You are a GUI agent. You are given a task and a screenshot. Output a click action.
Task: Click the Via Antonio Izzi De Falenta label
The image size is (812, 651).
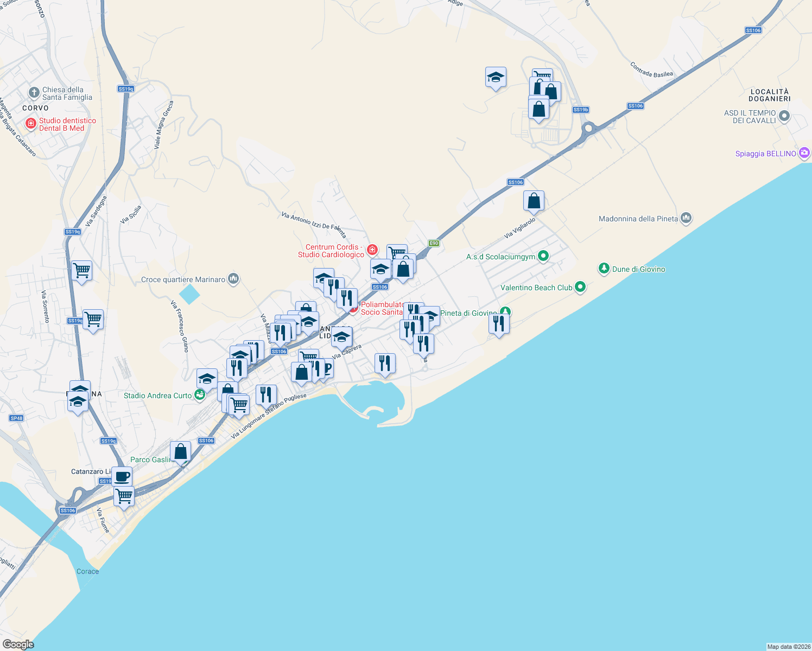click(314, 224)
